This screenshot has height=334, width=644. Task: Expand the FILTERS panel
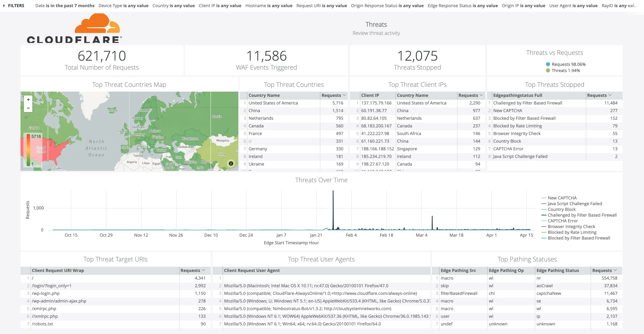point(16,5)
